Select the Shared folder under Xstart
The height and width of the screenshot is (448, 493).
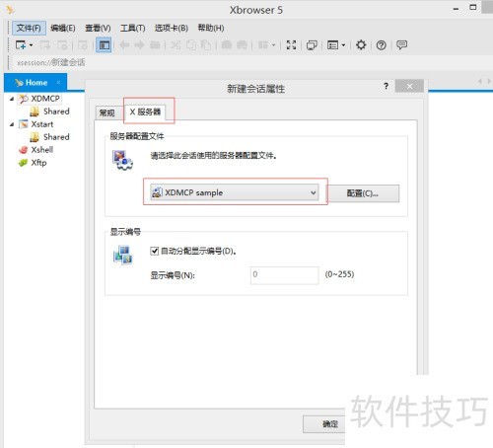coord(56,137)
